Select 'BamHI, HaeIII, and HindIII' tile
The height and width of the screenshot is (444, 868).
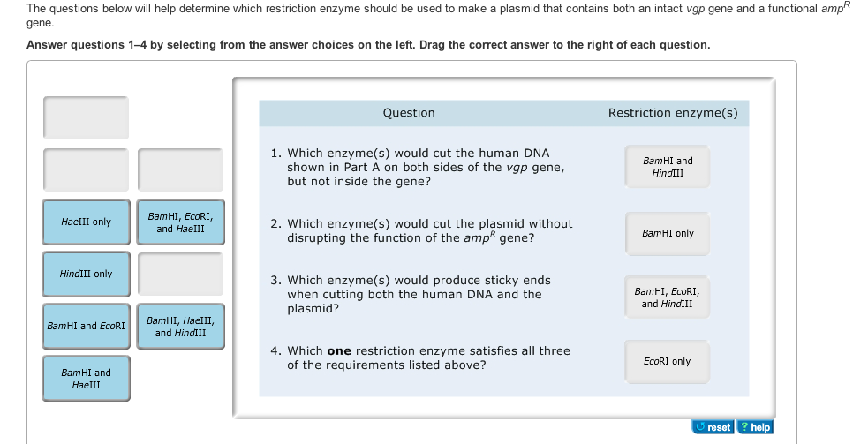(180, 326)
